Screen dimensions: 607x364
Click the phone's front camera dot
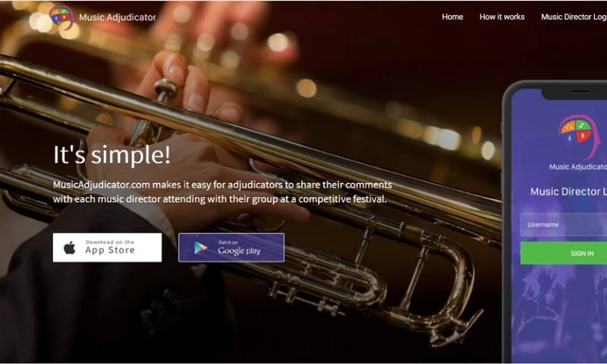click(596, 92)
